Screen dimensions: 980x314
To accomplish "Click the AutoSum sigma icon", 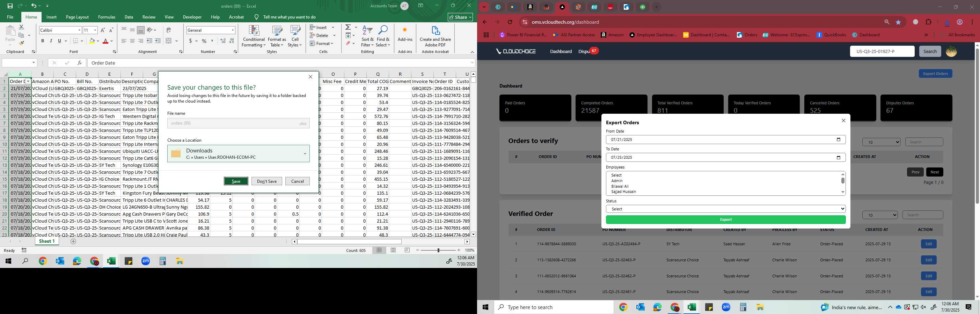I will [348, 27].
